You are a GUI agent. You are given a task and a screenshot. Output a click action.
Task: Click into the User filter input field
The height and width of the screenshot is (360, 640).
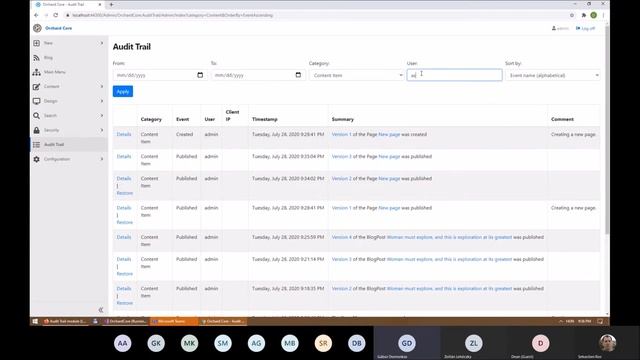pyautogui.click(x=454, y=75)
